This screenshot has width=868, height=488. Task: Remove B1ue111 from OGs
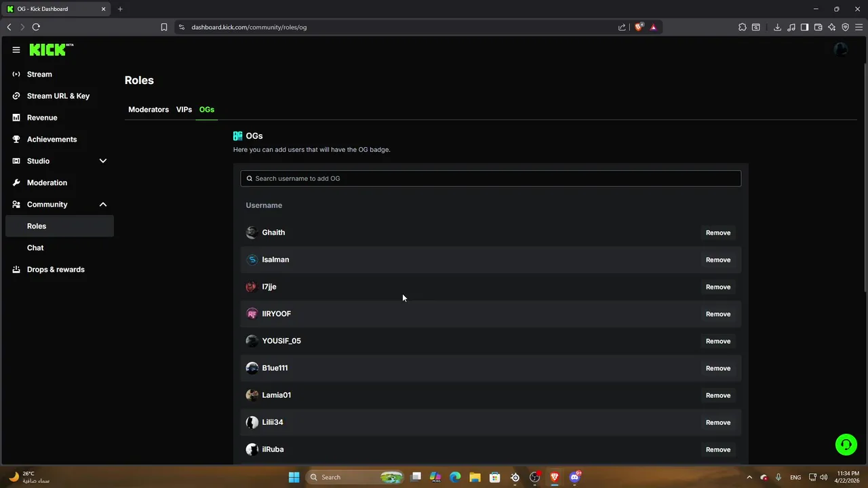718,368
